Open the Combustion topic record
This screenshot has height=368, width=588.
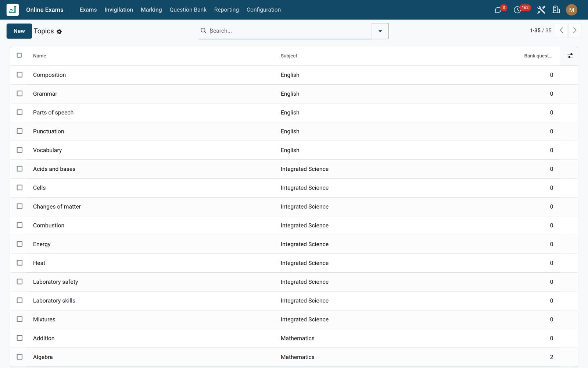click(49, 225)
